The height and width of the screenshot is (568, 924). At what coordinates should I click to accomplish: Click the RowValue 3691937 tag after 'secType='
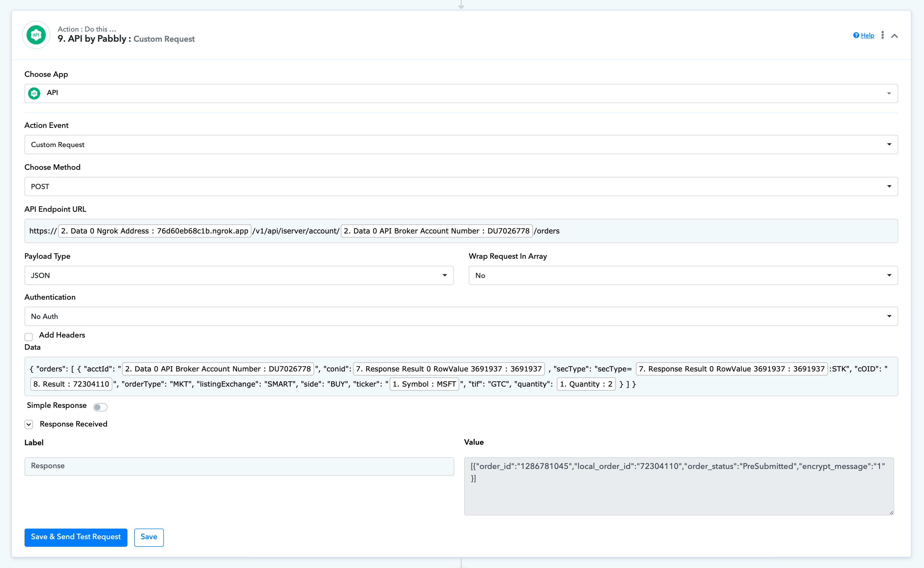point(732,369)
